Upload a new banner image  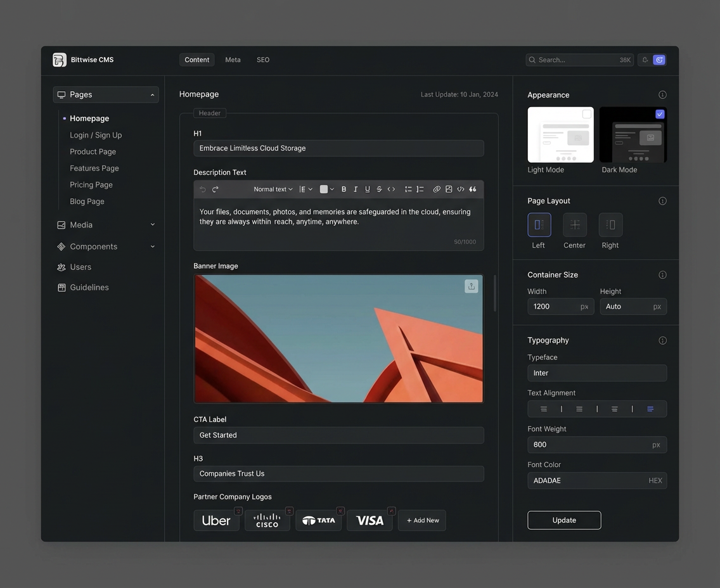pos(471,286)
